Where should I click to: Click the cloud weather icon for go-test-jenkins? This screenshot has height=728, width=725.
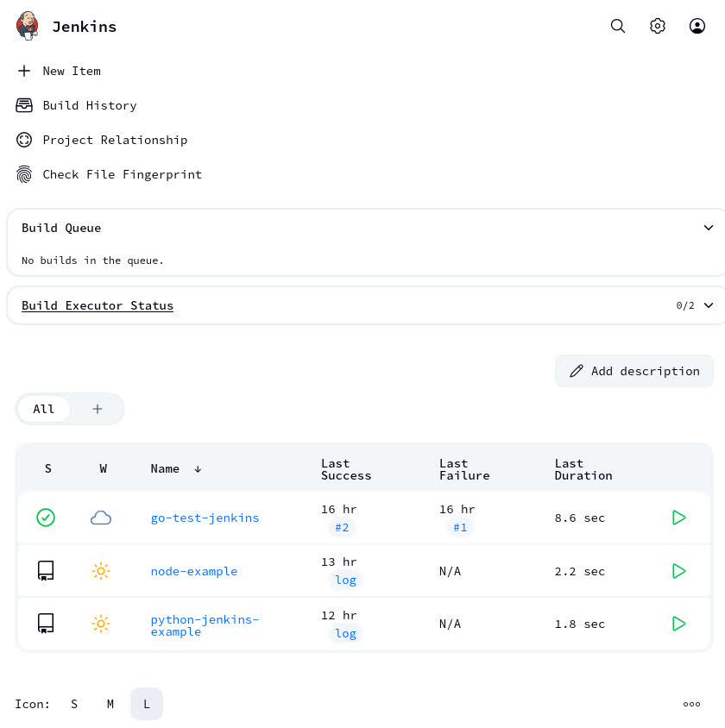click(x=101, y=518)
